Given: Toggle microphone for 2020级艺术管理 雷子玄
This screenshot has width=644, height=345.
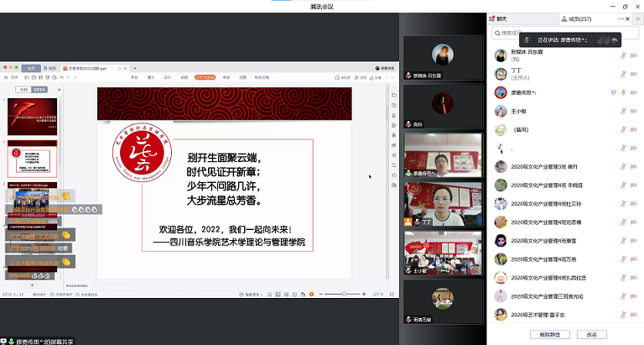Looking at the screenshot, I should (x=623, y=314).
